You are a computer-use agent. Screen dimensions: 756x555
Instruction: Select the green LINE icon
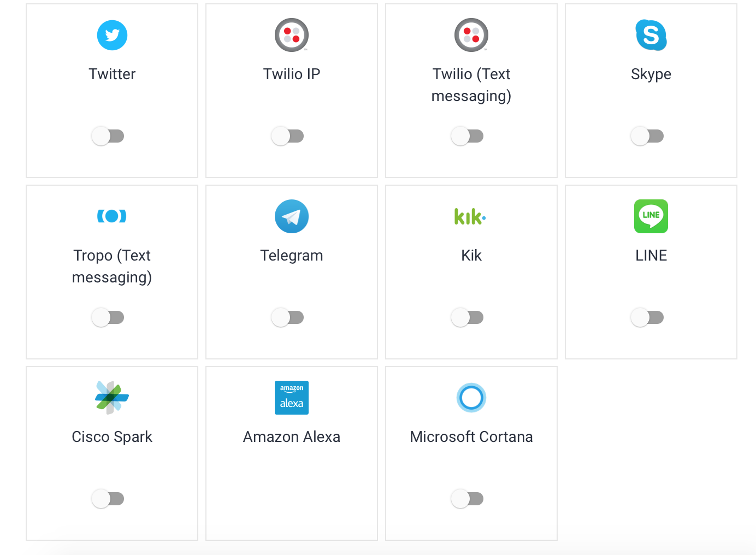click(651, 216)
